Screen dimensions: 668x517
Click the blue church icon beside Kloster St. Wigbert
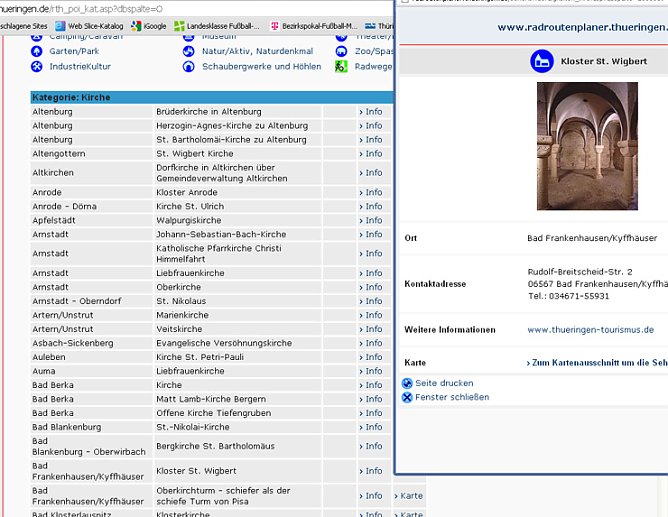pos(541,62)
